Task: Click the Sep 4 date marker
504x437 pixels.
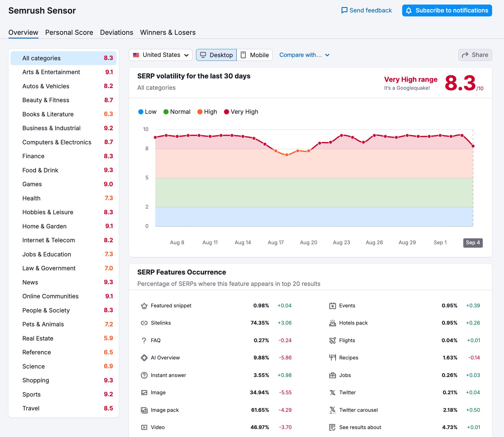Action: click(473, 243)
